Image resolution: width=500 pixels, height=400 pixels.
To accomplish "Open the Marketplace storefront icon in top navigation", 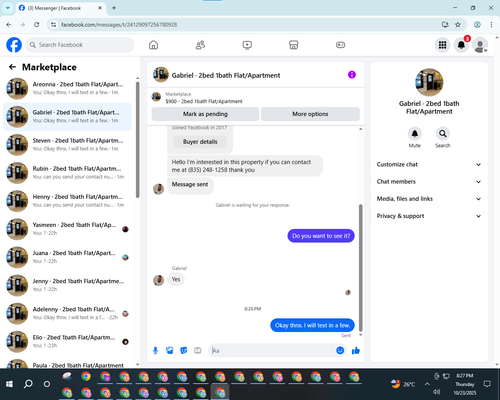I will 294,45.
